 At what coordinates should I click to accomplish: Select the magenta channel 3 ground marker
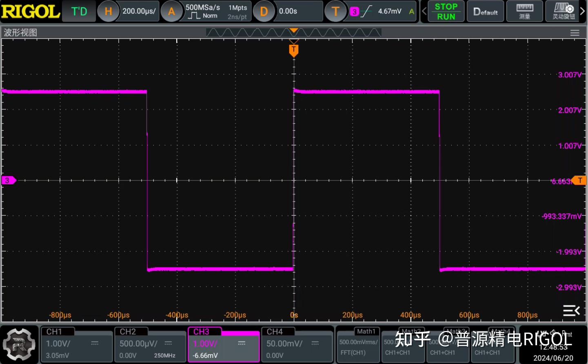pyautogui.click(x=9, y=180)
